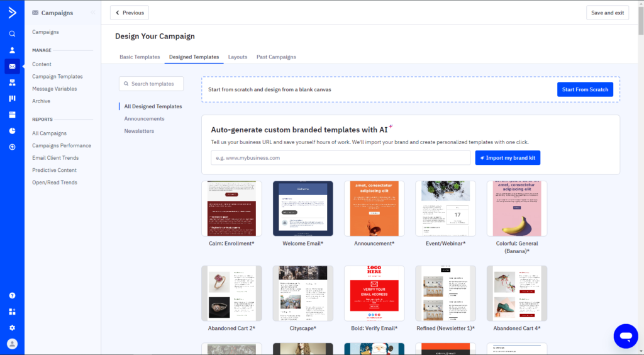644x355 pixels.
Task: Open the chat support bubble
Action: coord(626,336)
